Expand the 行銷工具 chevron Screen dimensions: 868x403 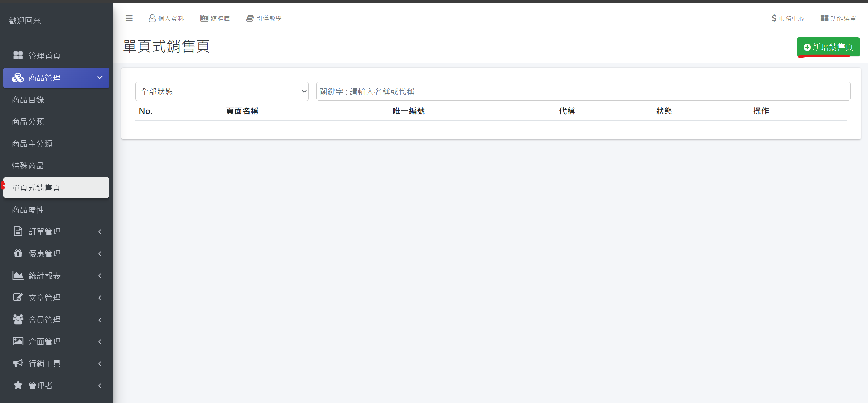(100, 364)
